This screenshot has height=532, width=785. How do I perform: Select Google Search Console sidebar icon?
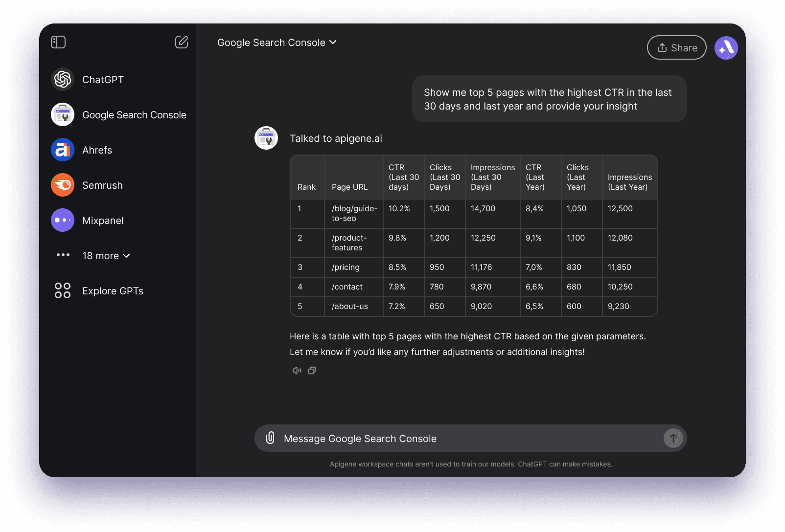coord(63,114)
